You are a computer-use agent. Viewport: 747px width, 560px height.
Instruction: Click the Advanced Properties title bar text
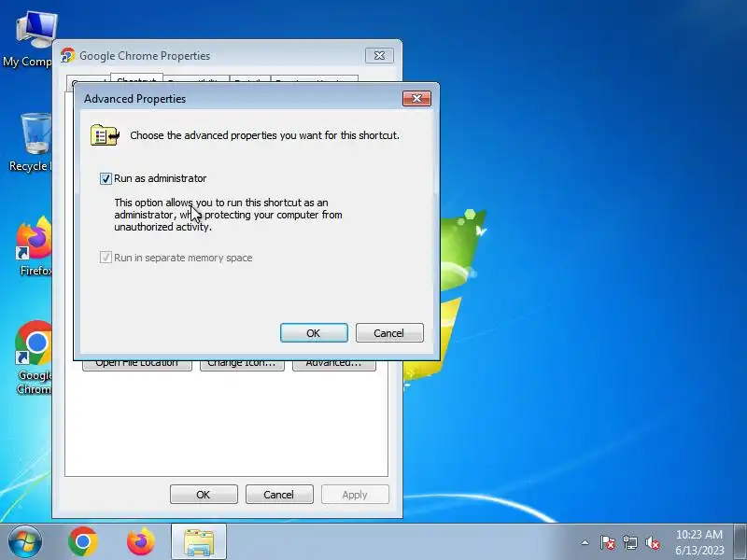(134, 99)
